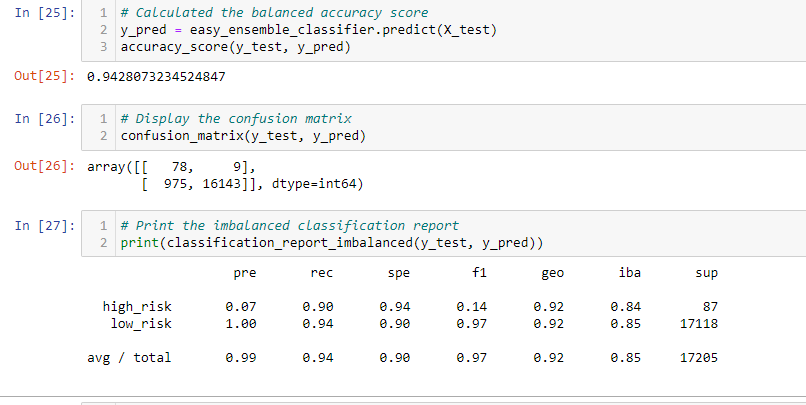The height and width of the screenshot is (405, 806).
Task: Place cursor in confusion_matrix(y_test, y_pred) line
Action: pos(243,136)
